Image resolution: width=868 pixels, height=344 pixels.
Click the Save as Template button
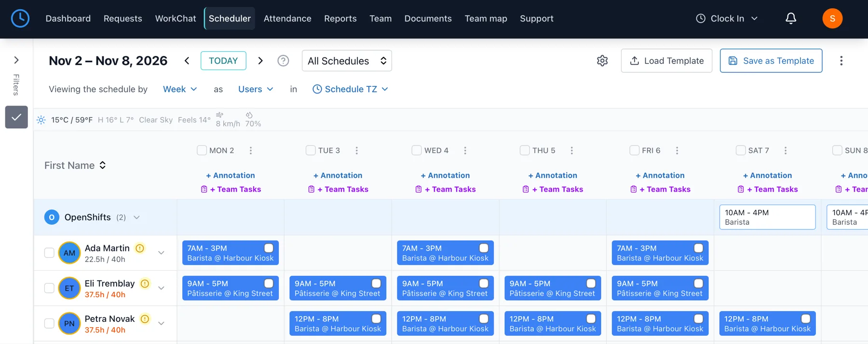pyautogui.click(x=771, y=61)
